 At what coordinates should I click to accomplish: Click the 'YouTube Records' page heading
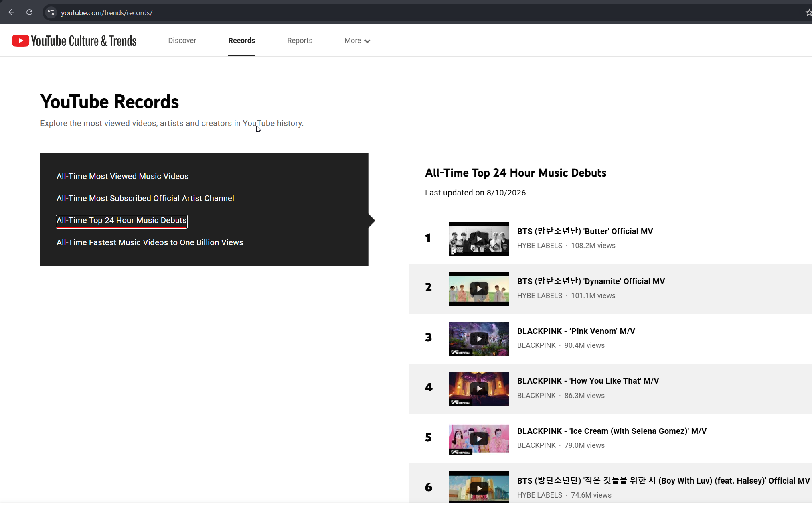click(109, 102)
